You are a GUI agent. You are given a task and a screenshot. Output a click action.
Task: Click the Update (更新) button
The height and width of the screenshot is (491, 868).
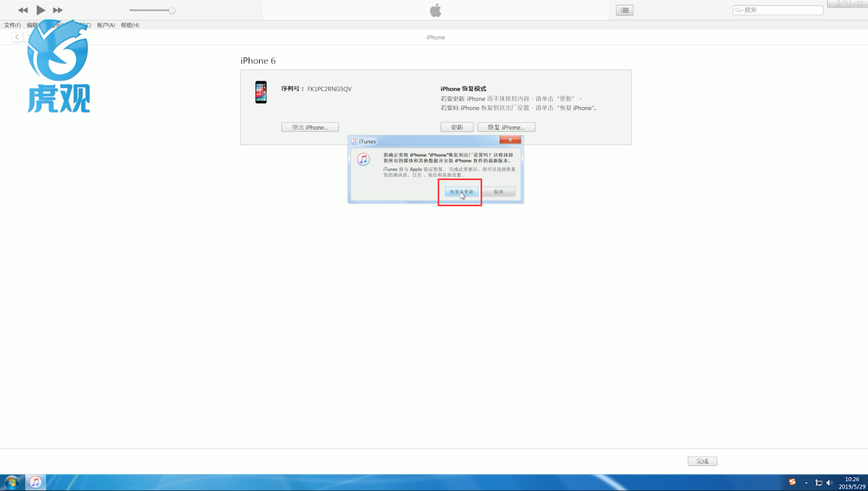tap(457, 127)
